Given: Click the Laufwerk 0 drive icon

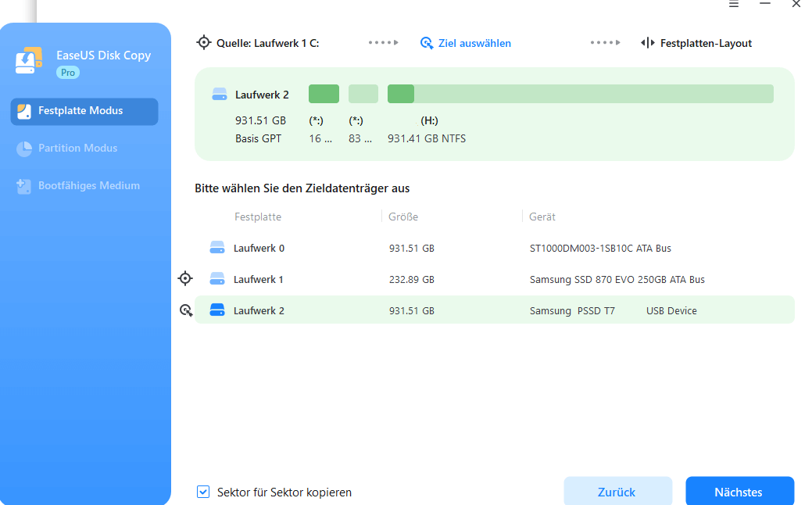Looking at the screenshot, I should coord(217,248).
